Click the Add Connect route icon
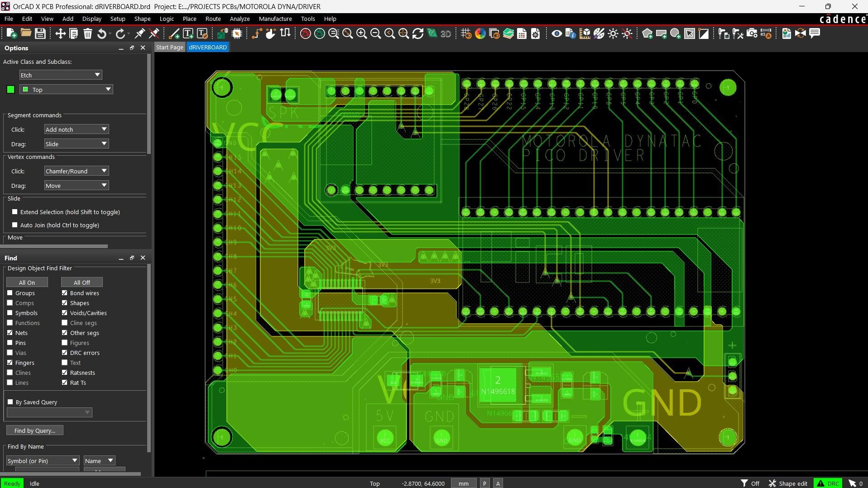Screen dimensions: 868x488 [x=257, y=33]
